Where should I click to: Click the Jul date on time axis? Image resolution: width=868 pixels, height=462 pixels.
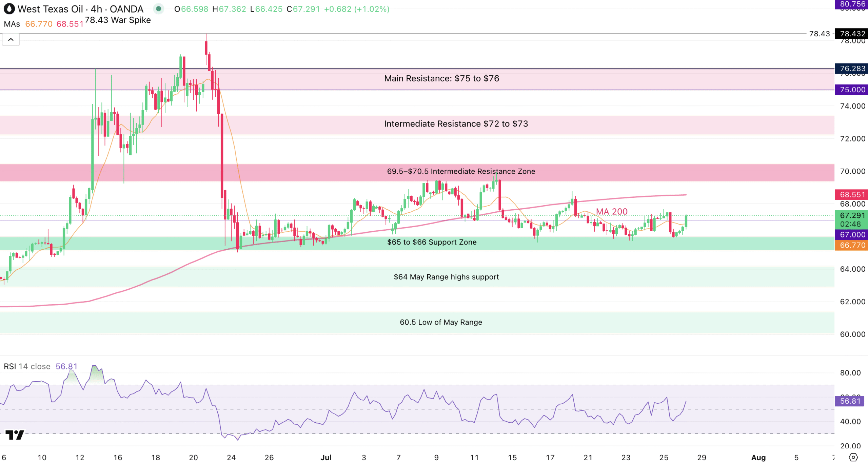[x=326, y=457]
